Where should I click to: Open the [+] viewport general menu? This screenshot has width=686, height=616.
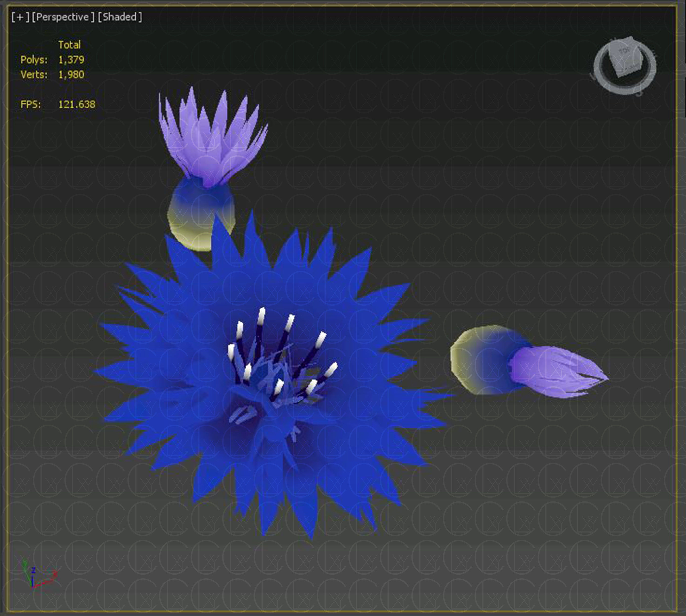(x=20, y=17)
